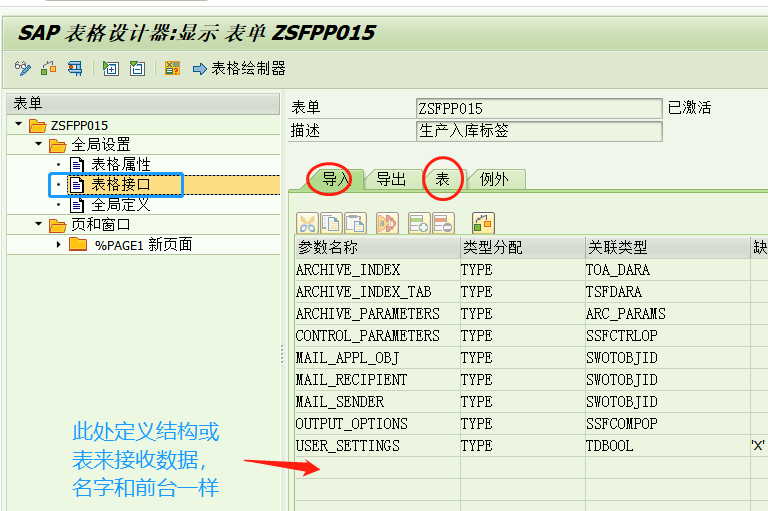Click the SSFCTRLOP associated type cell
The height and width of the screenshot is (511, 768).
[x=668, y=336]
